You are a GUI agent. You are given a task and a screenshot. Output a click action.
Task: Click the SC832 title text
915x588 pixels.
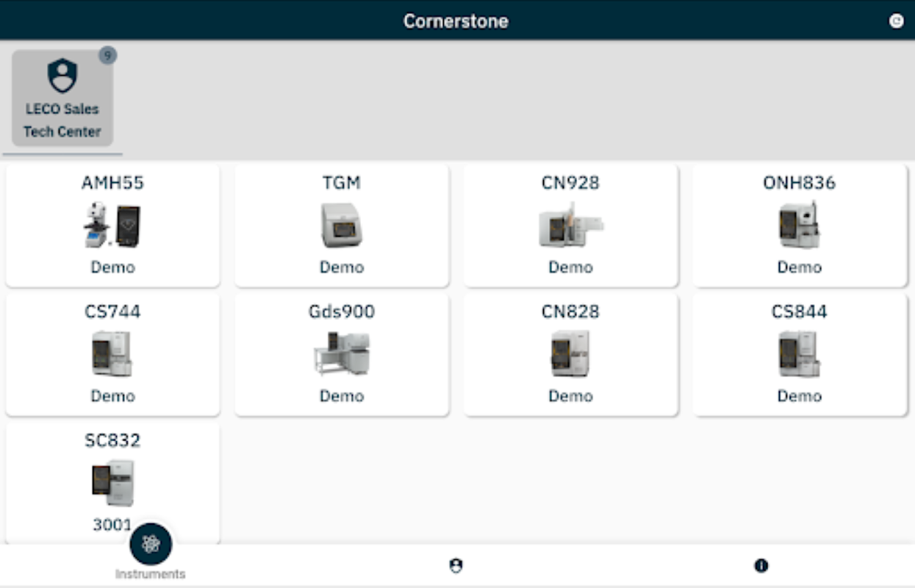click(112, 440)
